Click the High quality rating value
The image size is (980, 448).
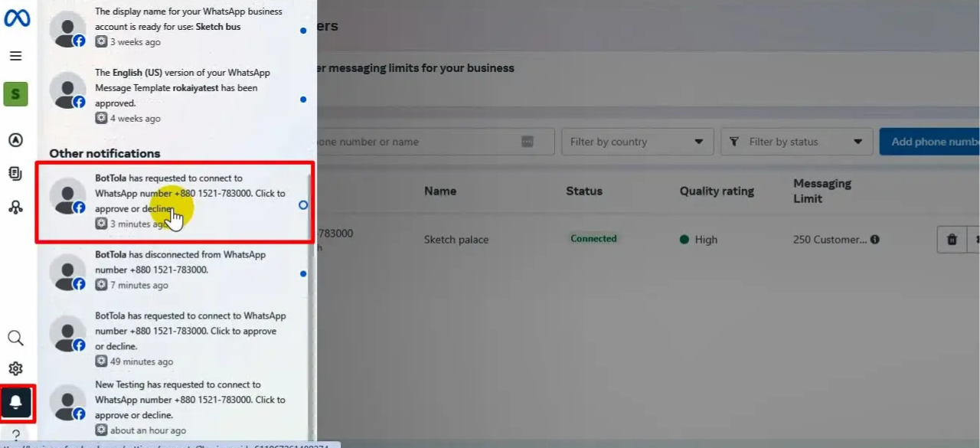(x=699, y=240)
